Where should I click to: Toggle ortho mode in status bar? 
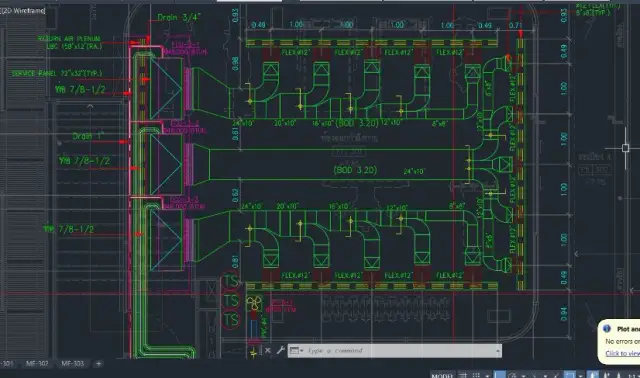[500, 375]
